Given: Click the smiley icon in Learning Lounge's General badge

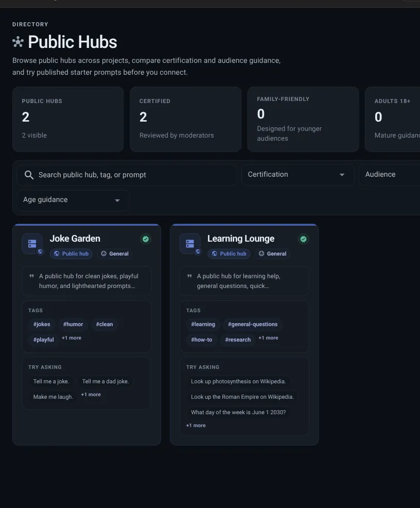Looking at the screenshot, I should 260,253.
